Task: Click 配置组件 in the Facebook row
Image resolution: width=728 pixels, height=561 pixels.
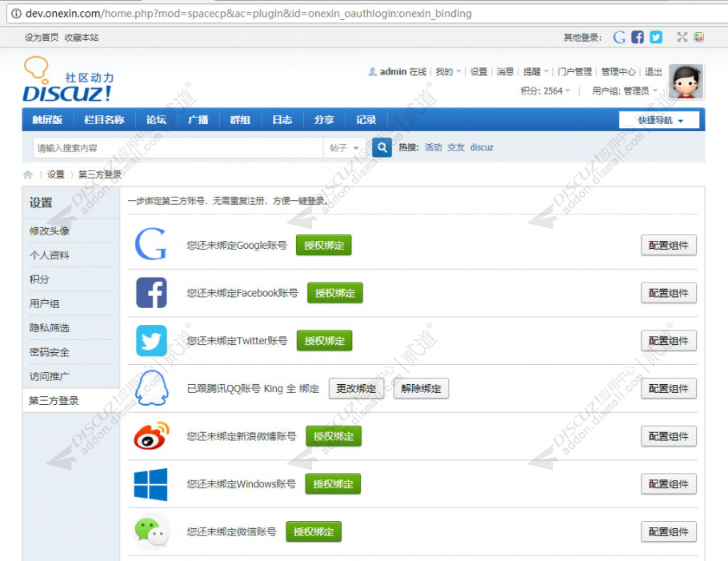Action: coord(669,293)
